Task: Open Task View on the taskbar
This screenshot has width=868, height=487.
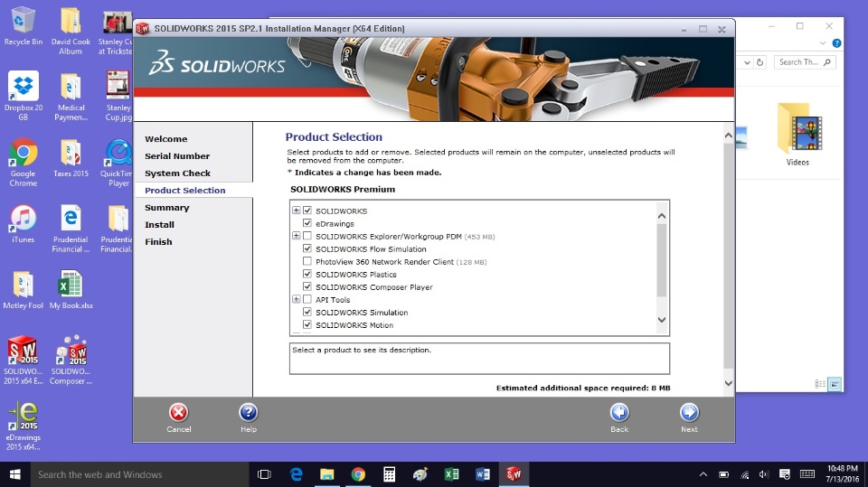Action: (x=265, y=474)
